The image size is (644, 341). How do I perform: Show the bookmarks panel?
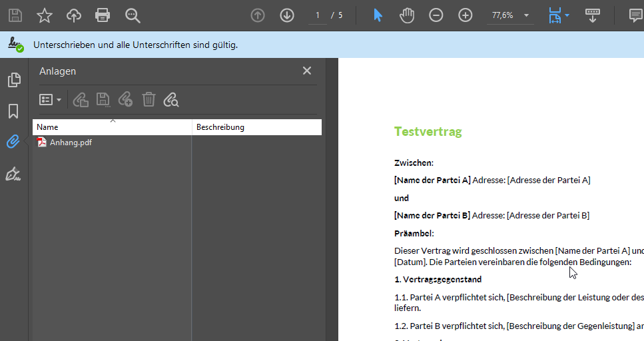13,111
